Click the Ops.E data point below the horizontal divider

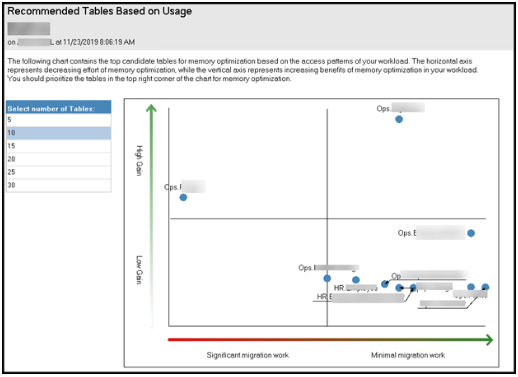click(471, 233)
